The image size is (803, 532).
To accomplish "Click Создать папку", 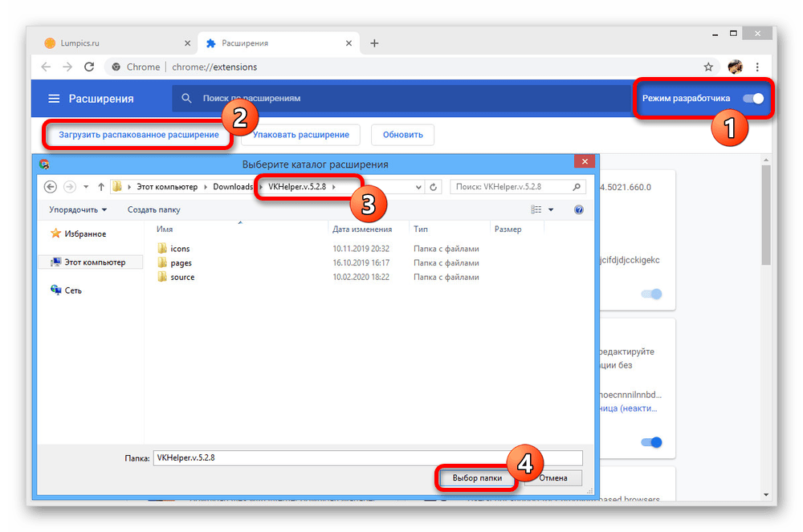I will click(153, 209).
